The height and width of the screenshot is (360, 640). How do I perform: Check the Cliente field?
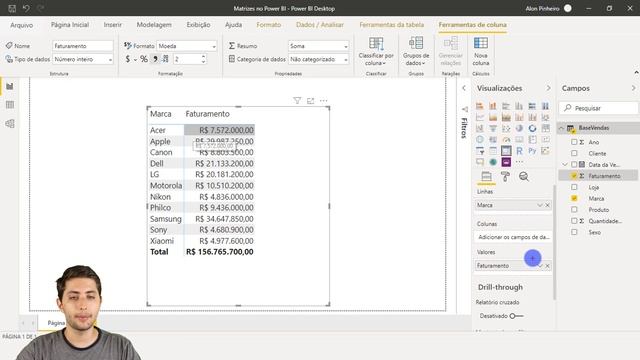574,153
